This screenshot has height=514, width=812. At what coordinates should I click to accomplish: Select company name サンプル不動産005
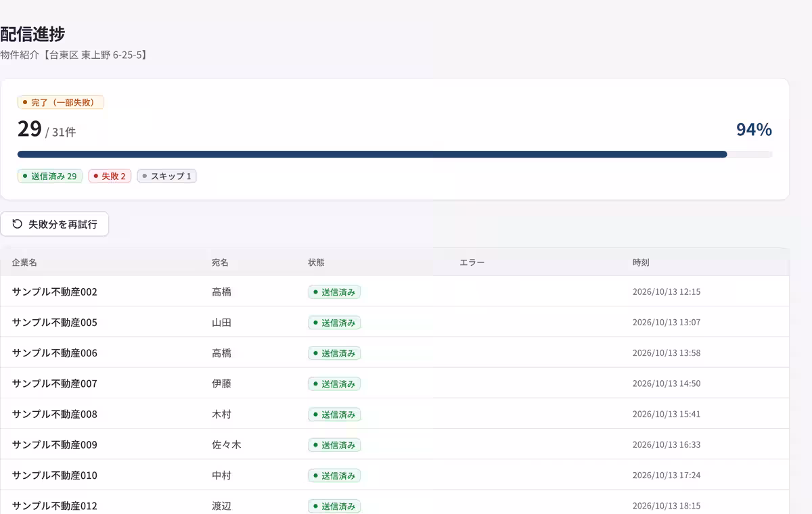coord(55,323)
